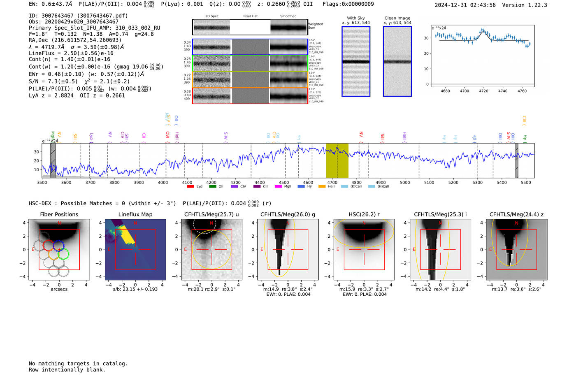Viewport: 576px width, 392px height.
Task: Open the CFHTLS/Meg(25.3) i cutout
Action: pyautogui.click(x=440, y=249)
